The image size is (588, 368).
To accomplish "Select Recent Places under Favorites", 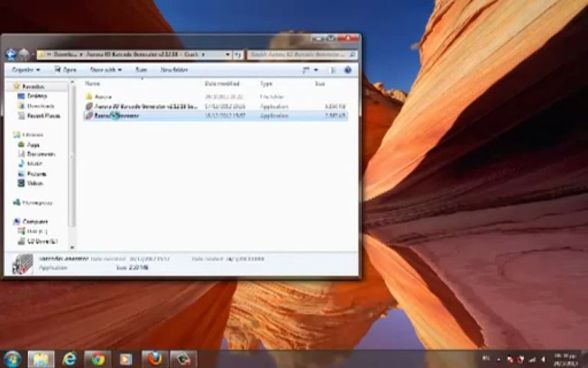I will pos(44,116).
